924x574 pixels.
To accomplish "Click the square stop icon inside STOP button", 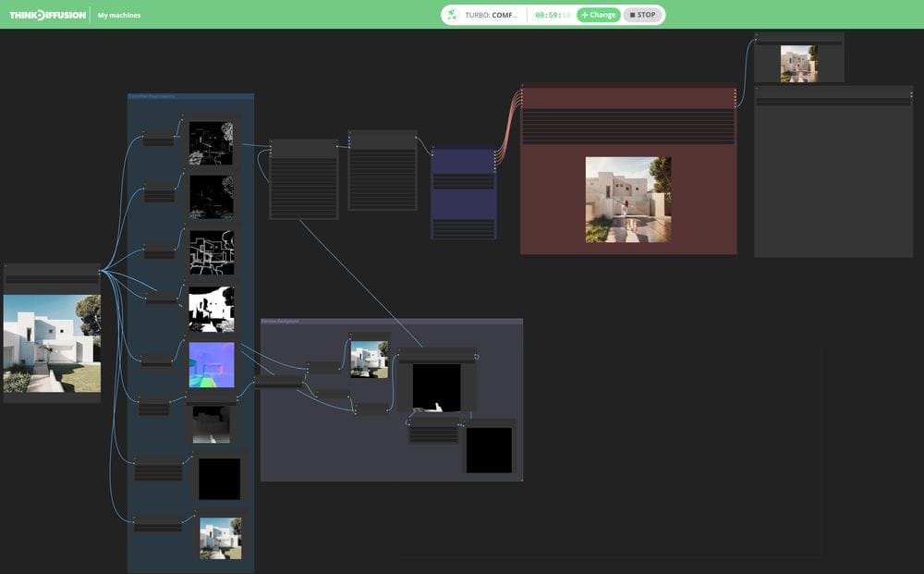I will pos(632,14).
